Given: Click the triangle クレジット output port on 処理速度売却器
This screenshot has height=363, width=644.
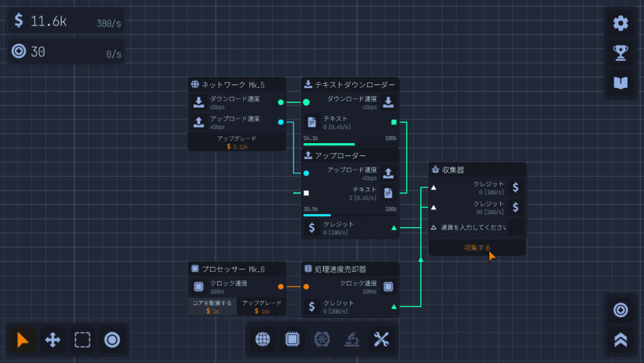Looking at the screenshot, I should tap(394, 306).
